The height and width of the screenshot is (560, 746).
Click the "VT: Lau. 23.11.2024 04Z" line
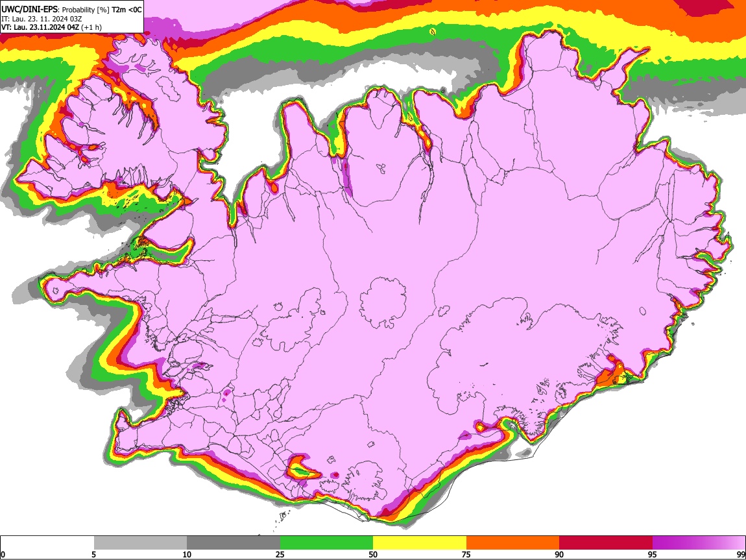click(x=40, y=27)
